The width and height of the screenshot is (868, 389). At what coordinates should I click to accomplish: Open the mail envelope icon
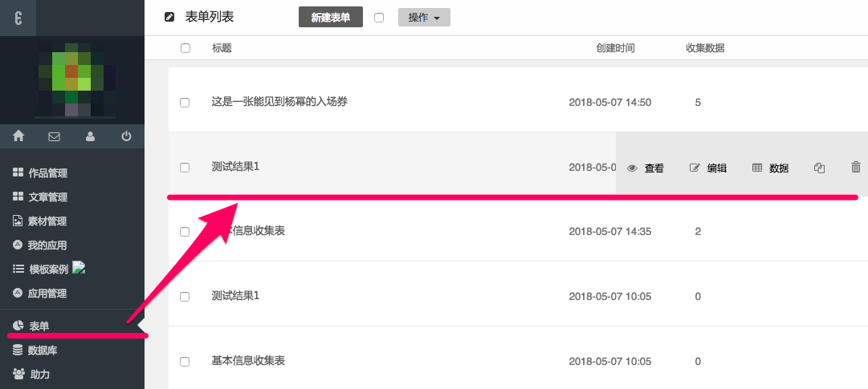click(x=55, y=136)
